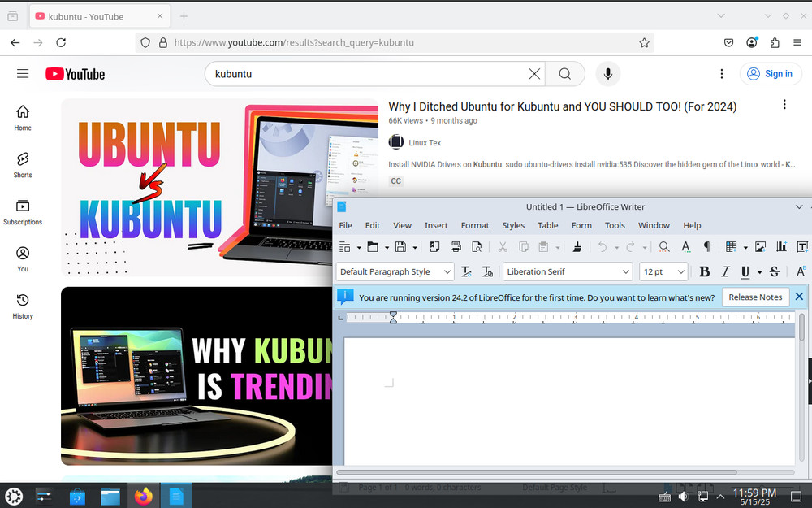
Task: Toggle Underline formatting in Writer
Action: [x=745, y=271]
